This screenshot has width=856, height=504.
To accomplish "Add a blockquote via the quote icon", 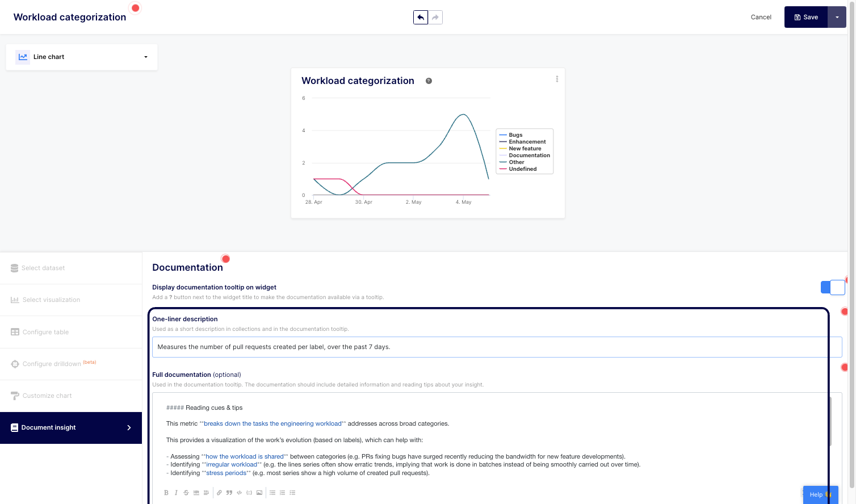I will pyautogui.click(x=229, y=493).
